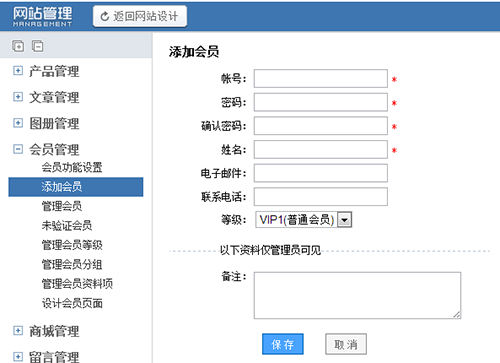The height and width of the screenshot is (363, 500).
Task: Expand 产品管理 tree node
Action: (x=18, y=71)
